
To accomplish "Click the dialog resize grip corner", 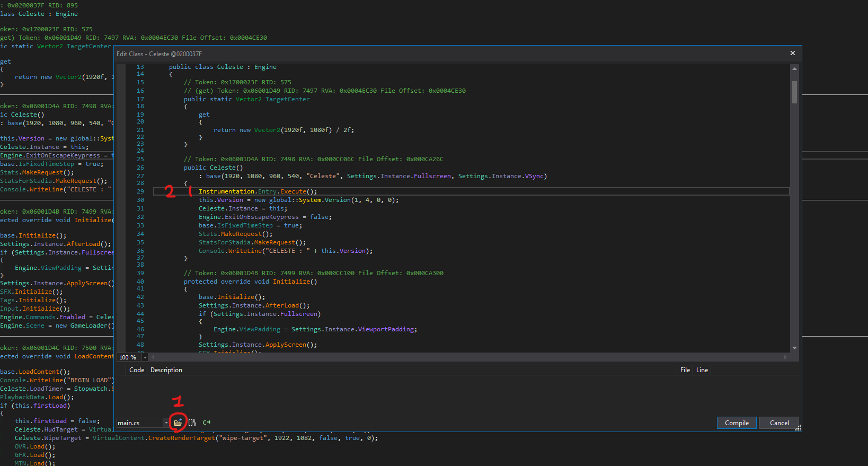I will click(798, 428).
